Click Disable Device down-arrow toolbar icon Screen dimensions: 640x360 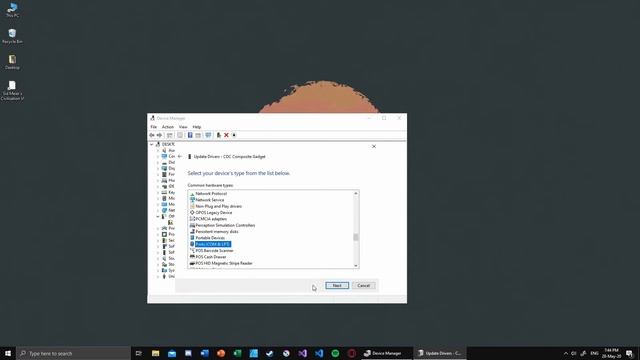[234, 135]
